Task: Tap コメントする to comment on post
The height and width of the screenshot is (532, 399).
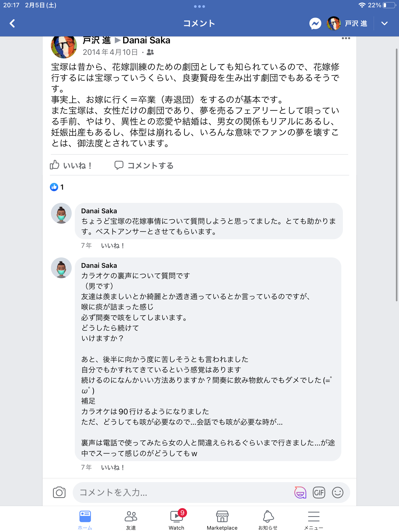Action: point(144,165)
